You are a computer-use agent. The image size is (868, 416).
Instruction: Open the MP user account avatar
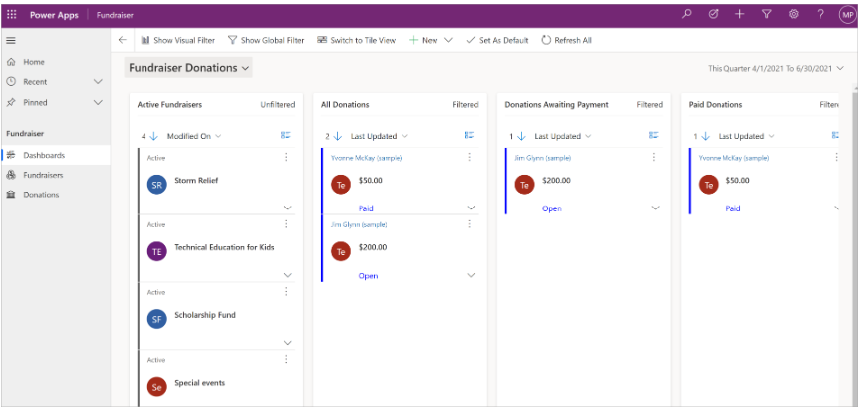pyautogui.click(x=847, y=16)
